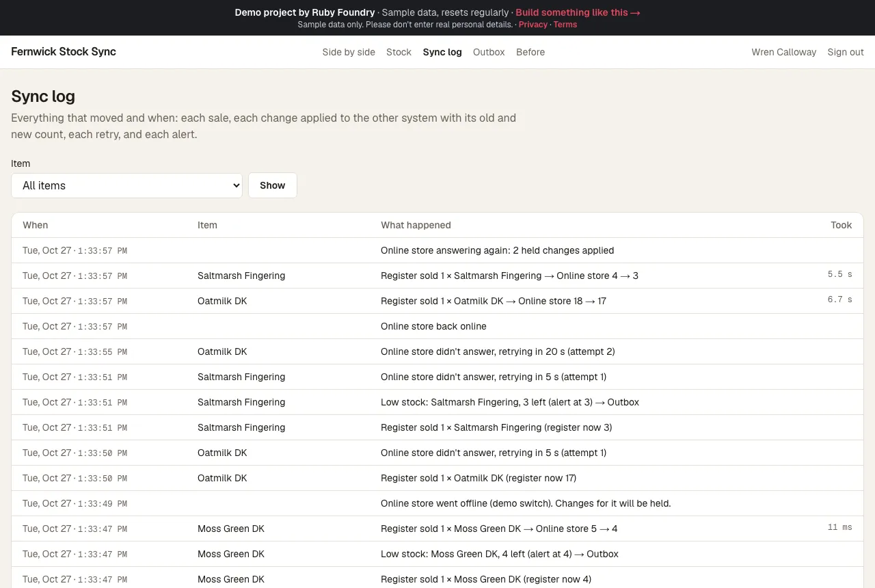Open the Privacy link in banner

(533, 25)
